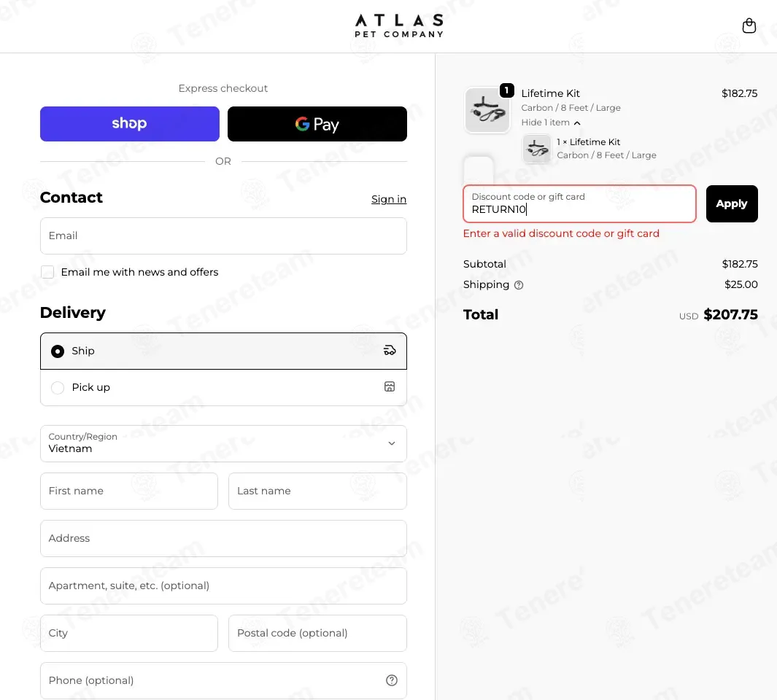Select the Pick up radio option
Image resolution: width=777 pixels, height=700 pixels.
coord(58,387)
